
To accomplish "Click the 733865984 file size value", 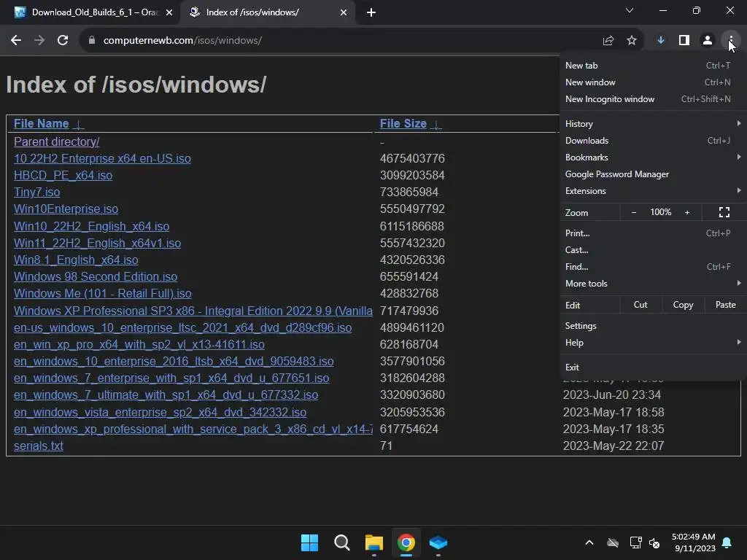I will 409,192.
